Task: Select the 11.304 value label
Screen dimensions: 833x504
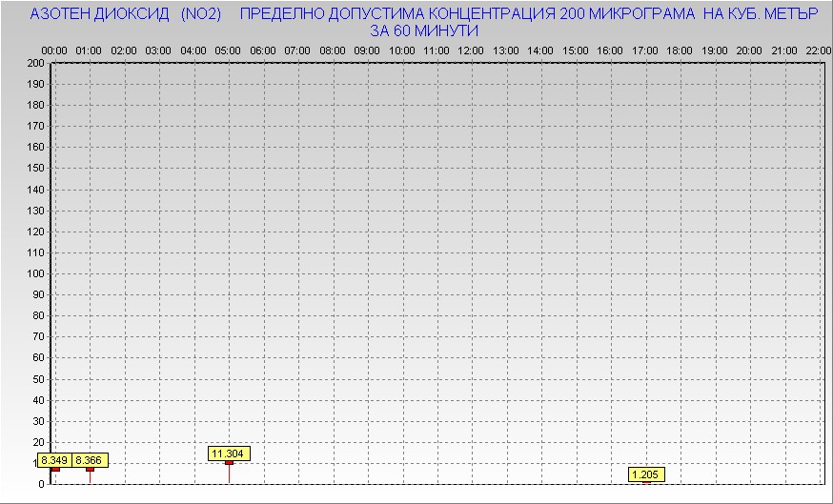Action: [229, 454]
